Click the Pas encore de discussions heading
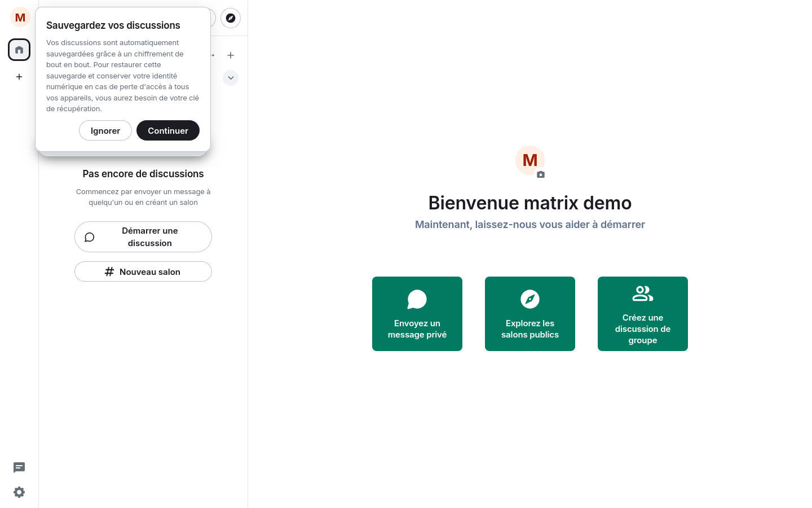The image size is (812, 508). point(143,174)
